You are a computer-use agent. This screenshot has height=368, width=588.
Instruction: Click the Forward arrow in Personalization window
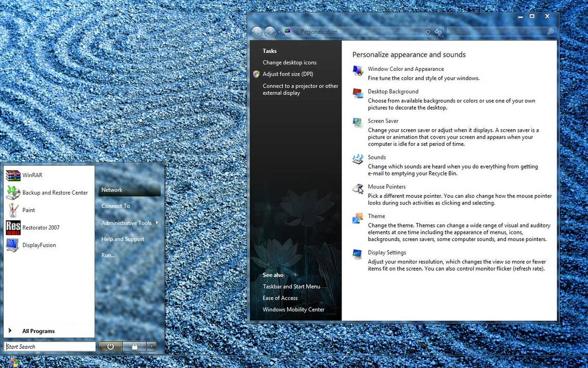[270, 32]
